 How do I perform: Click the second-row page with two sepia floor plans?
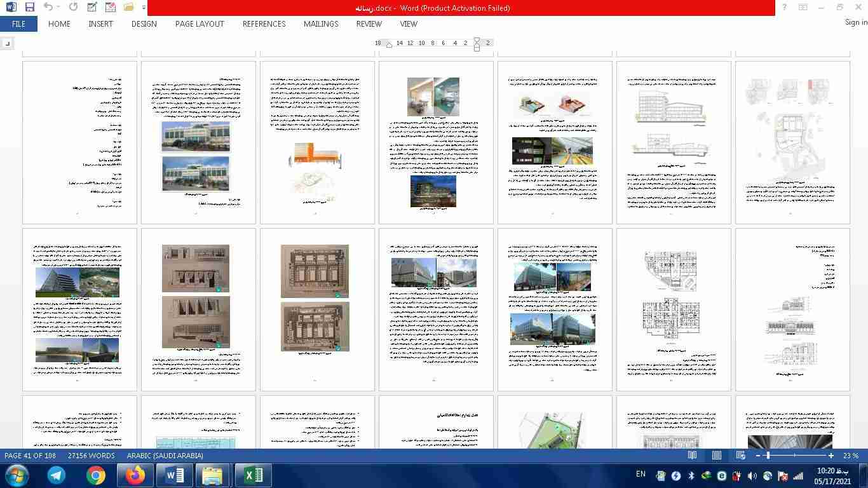317,309
